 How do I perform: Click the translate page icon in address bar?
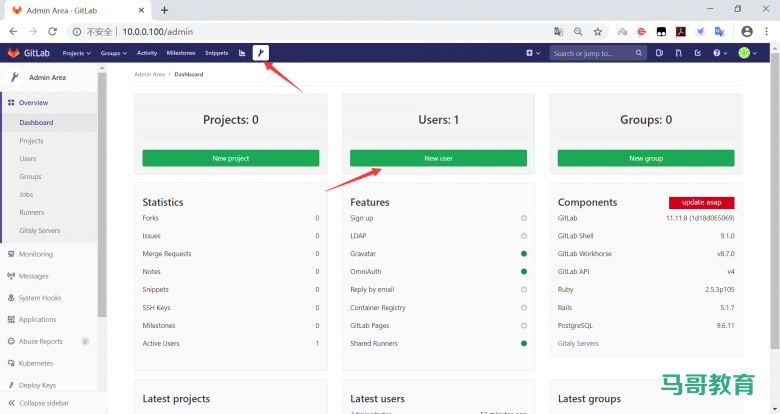pos(559,32)
